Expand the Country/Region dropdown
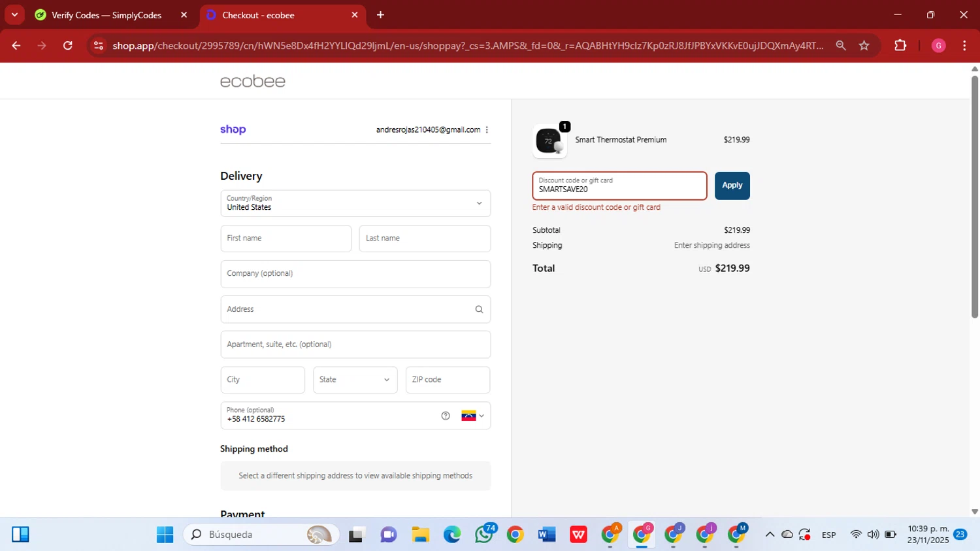This screenshot has height=551, width=980. (x=355, y=203)
